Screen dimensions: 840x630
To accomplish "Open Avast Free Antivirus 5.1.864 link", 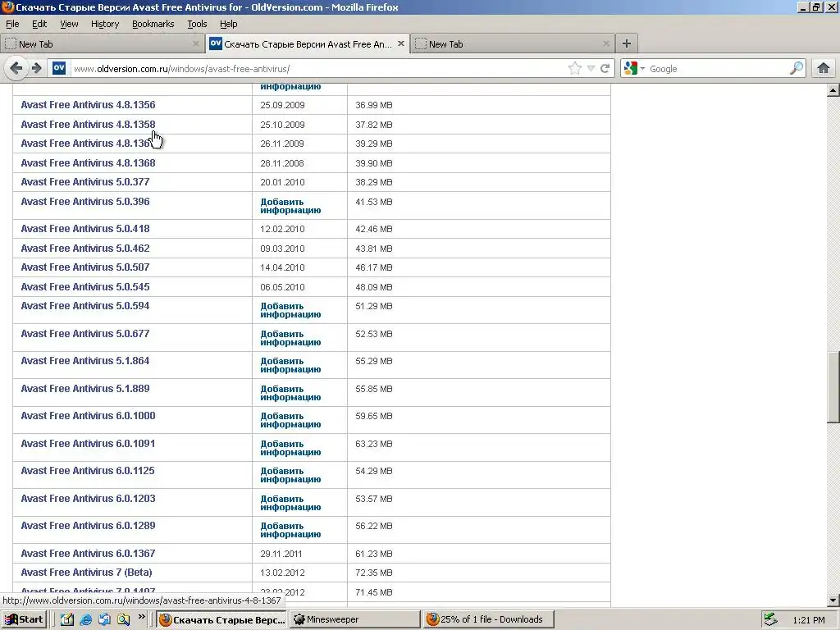I will [85, 361].
